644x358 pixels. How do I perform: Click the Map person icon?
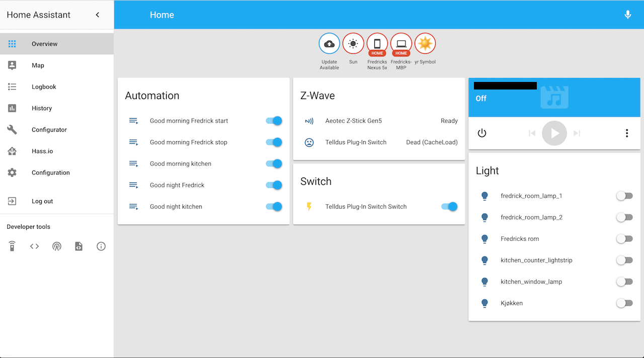point(12,65)
